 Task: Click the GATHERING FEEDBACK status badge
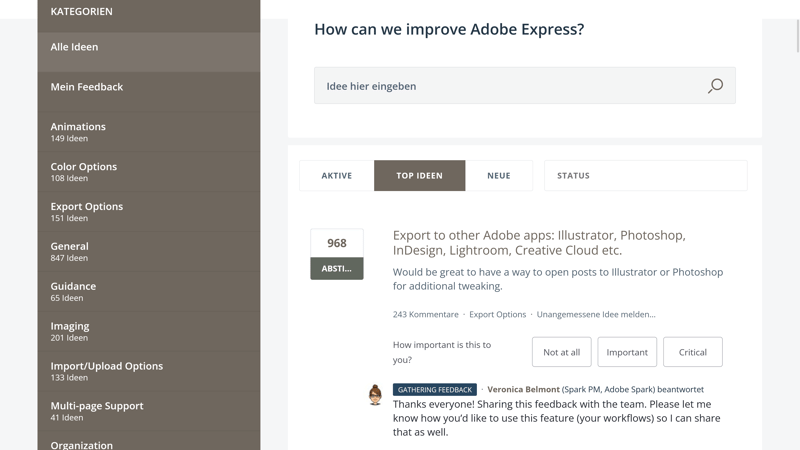click(434, 390)
